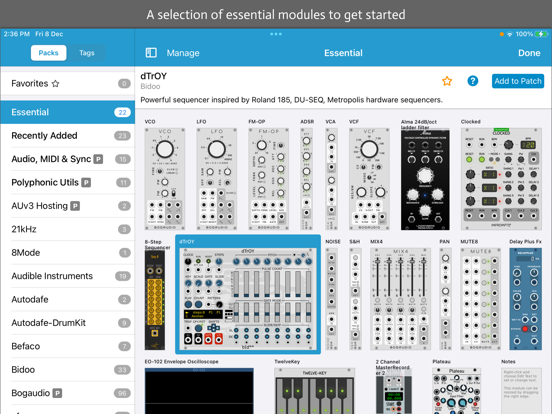552x414 pixels.
Task: Select the EO-102 Envelope Oscilloscope module
Action: pos(199,391)
